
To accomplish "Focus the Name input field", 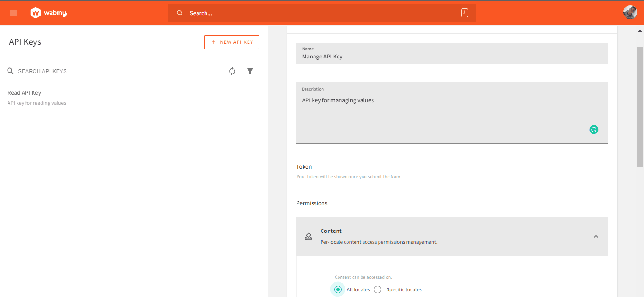I will click(x=452, y=56).
